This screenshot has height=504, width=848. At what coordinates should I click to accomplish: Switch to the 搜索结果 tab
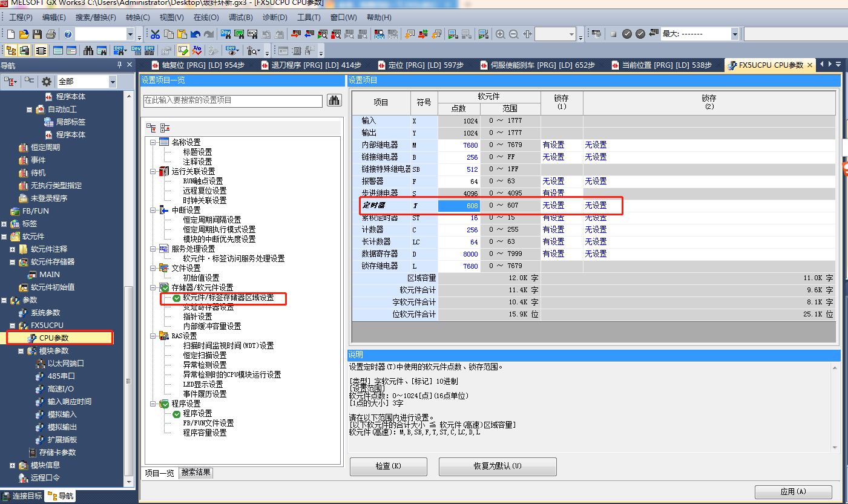click(196, 473)
